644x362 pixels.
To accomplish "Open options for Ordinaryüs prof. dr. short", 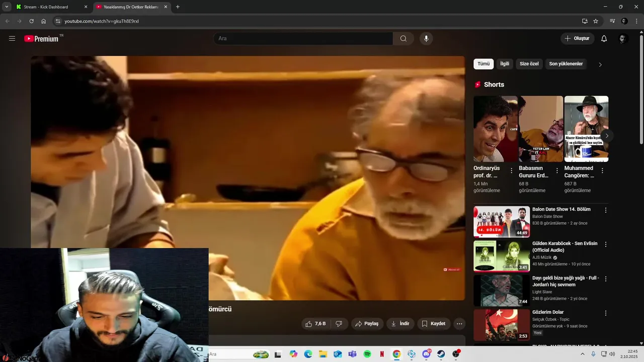I will pos(512,171).
